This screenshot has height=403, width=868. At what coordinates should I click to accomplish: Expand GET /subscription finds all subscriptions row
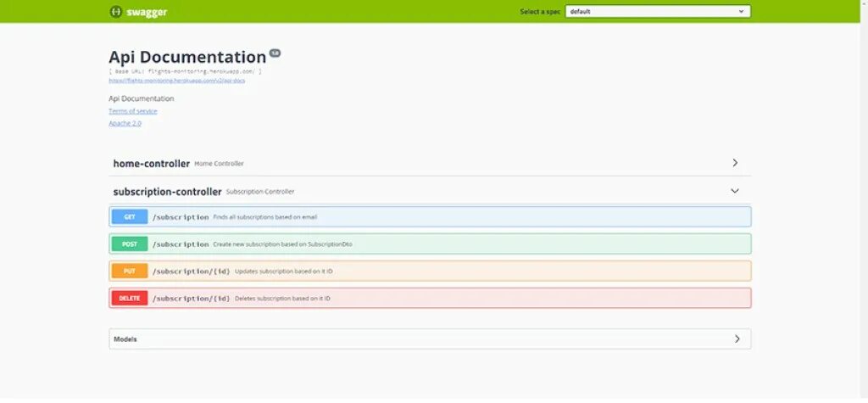pos(430,216)
